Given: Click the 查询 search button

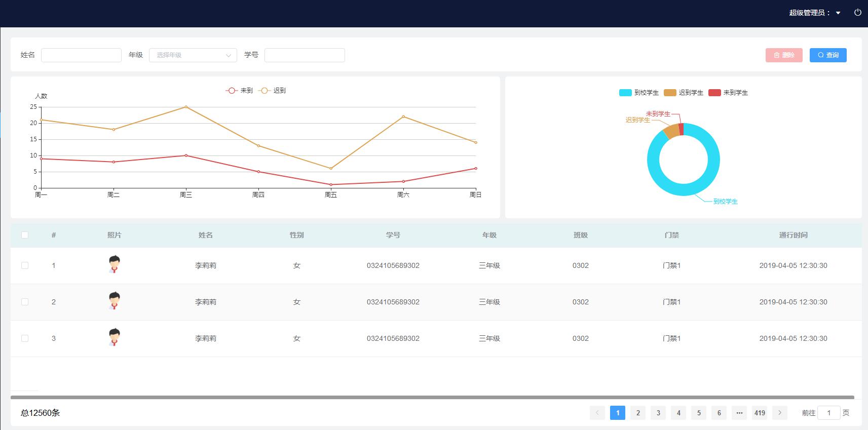Looking at the screenshot, I should (x=827, y=55).
